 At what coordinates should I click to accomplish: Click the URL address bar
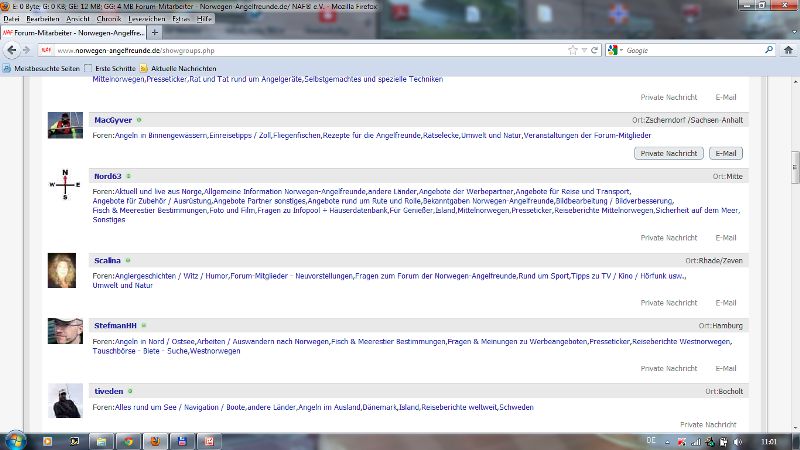coord(300,49)
